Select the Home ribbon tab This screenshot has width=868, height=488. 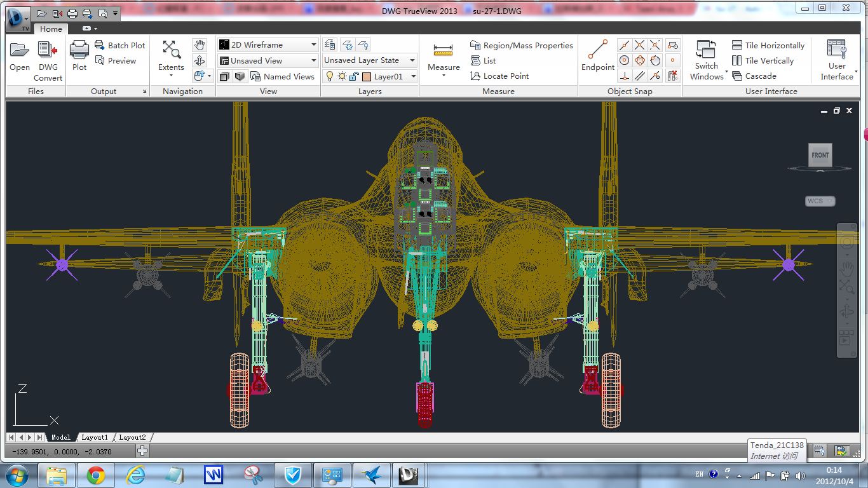51,29
